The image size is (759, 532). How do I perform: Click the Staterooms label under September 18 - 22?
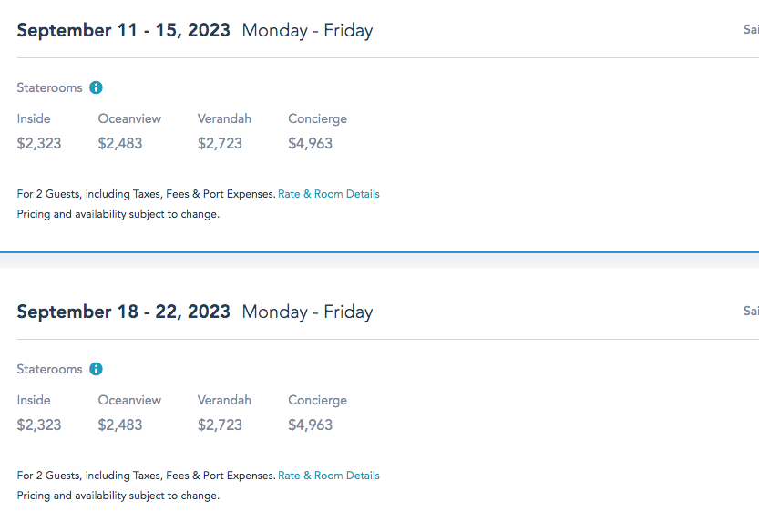click(49, 370)
